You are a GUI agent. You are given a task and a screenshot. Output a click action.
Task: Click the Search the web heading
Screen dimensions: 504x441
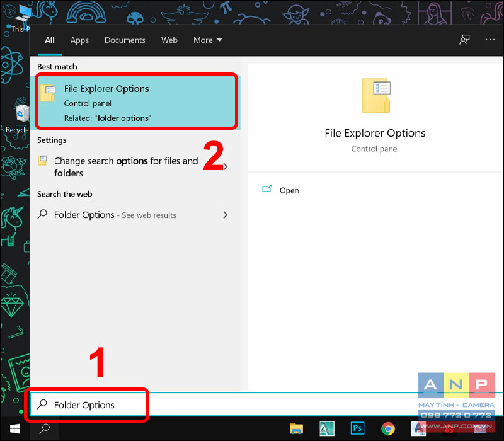click(65, 194)
